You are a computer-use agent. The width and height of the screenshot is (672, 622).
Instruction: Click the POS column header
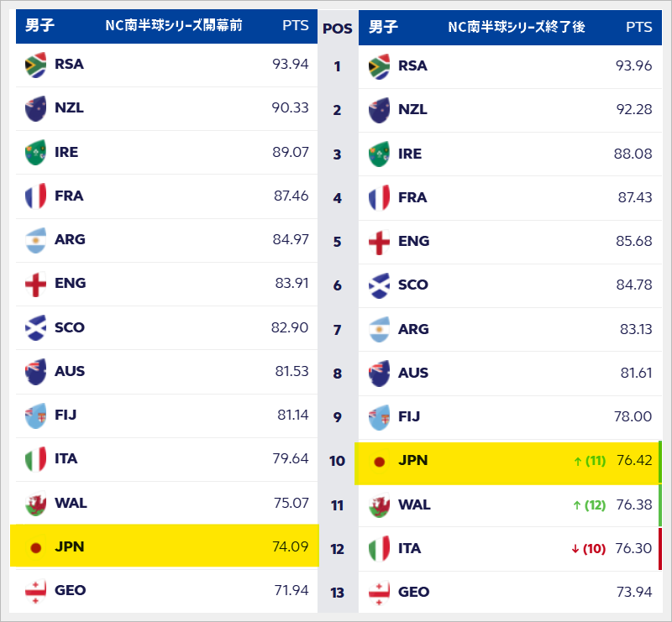[x=338, y=29]
